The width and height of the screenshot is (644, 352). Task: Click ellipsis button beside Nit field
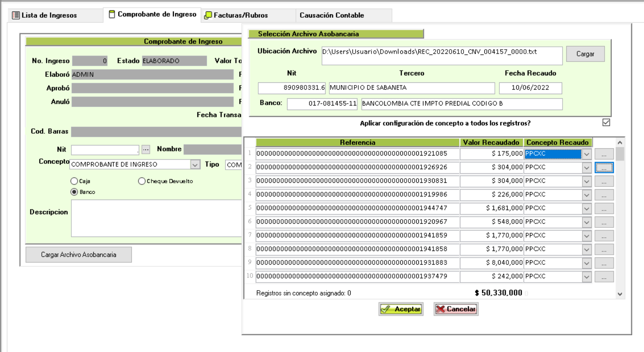click(146, 150)
